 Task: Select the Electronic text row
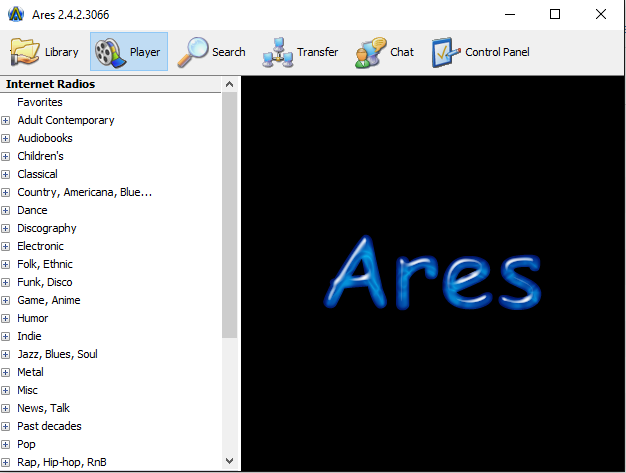pos(40,246)
